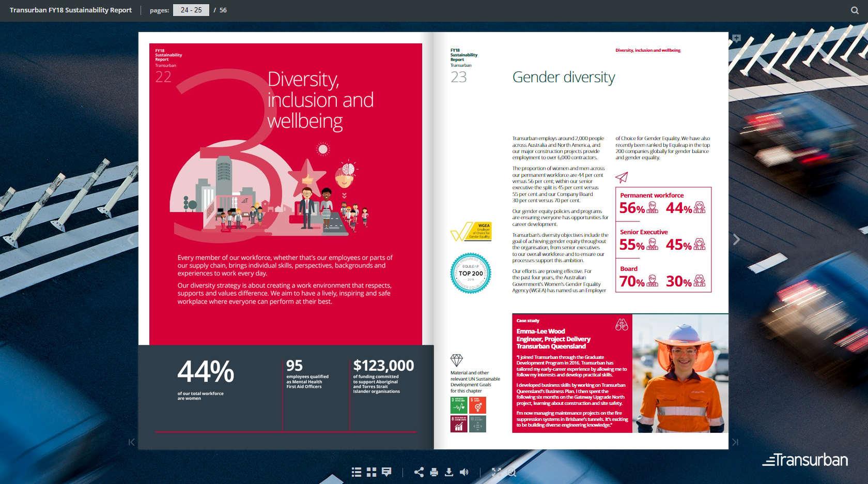
Task: Go to the previous page arrow
Action: [131, 239]
